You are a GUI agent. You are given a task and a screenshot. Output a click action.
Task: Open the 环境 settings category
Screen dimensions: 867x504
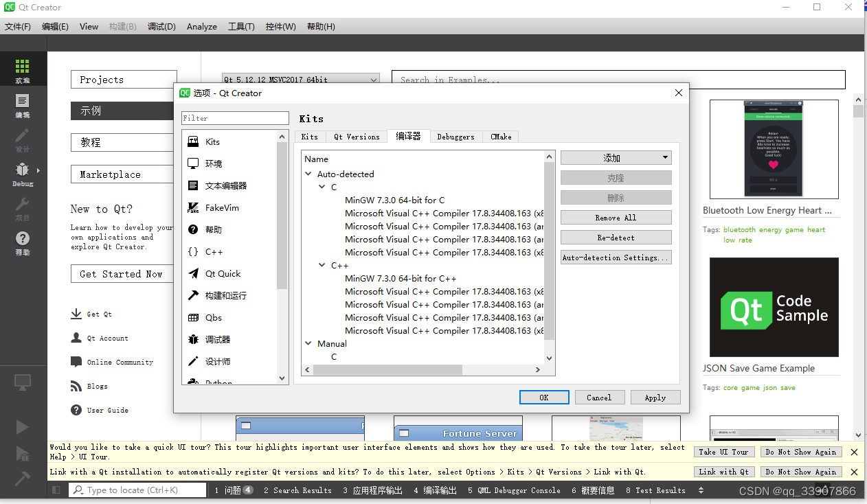213,163
